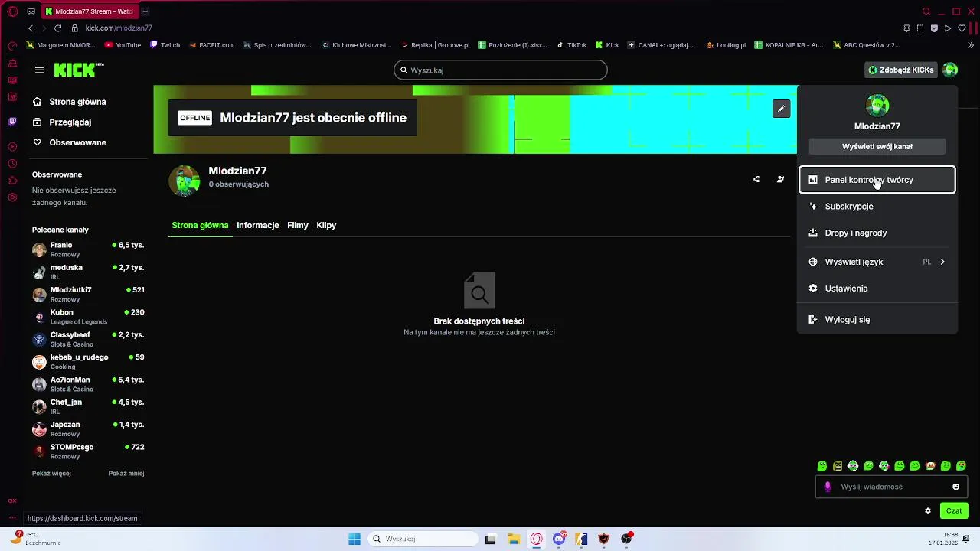980x551 pixels.
Task: Click the last emote in chat emote row
Action: [962, 465]
